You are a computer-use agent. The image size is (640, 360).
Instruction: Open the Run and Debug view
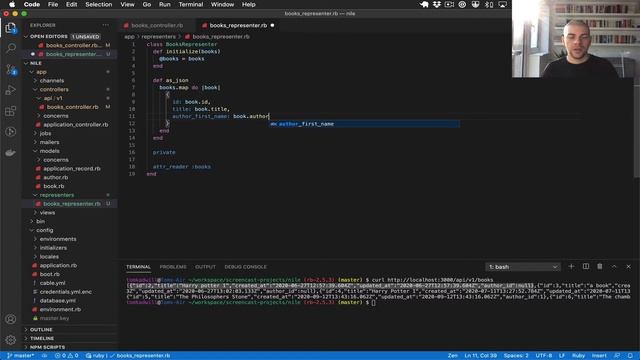click(x=11, y=90)
